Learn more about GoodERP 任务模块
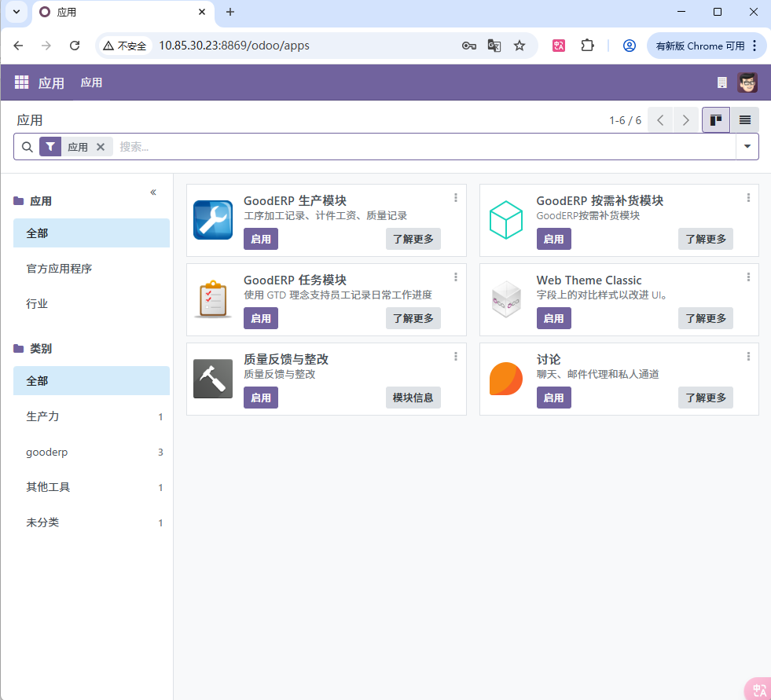The image size is (771, 700). [x=413, y=318]
